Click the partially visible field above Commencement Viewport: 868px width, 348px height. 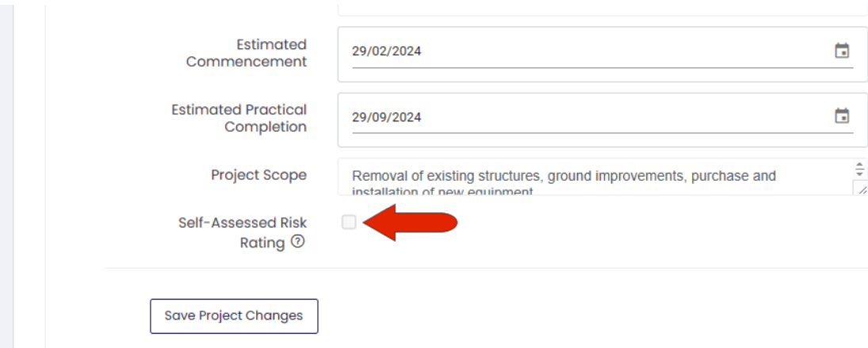click(x=602, y=8)
